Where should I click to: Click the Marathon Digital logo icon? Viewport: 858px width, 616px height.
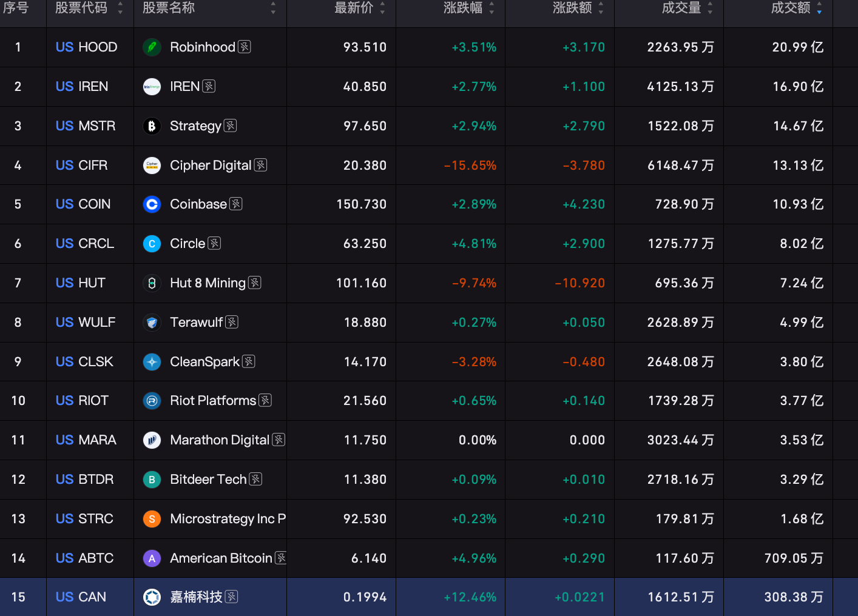(x=152, y=440)
